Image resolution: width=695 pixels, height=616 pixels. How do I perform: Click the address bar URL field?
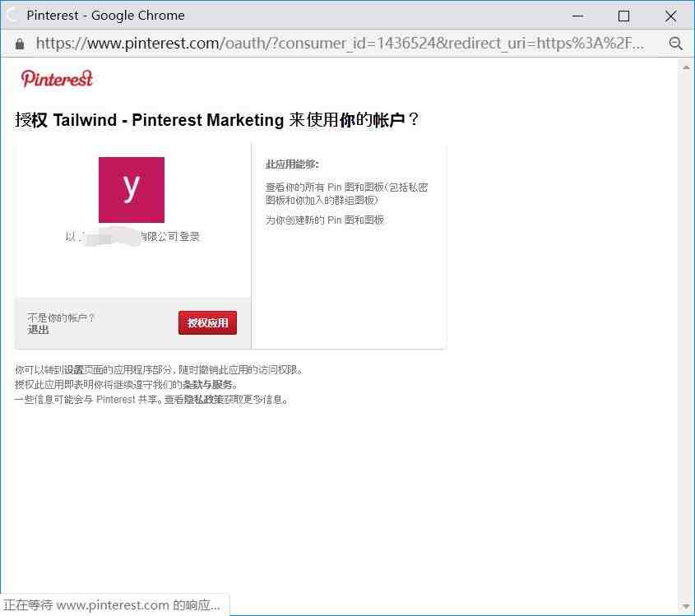click(341, 44)
